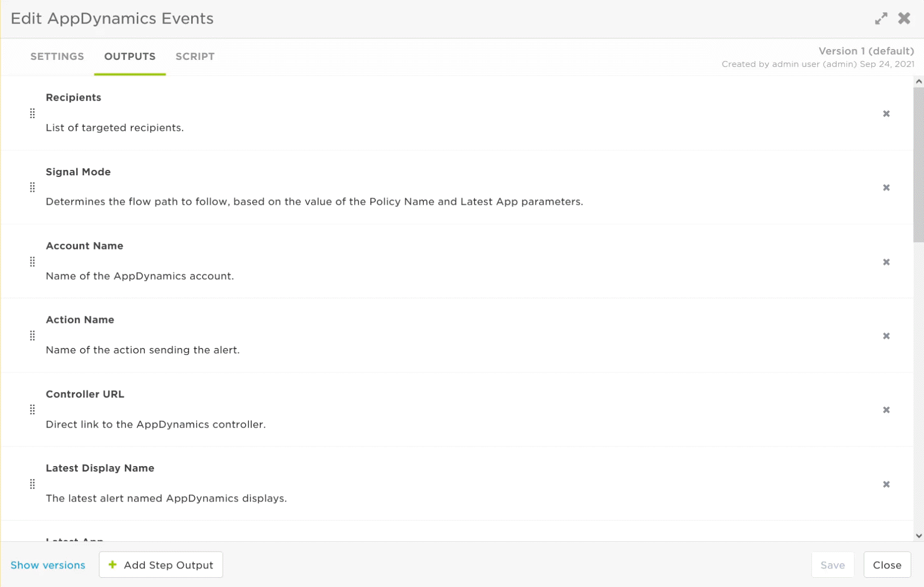Click 'List of targeted recipients.' description
Image resolution: width=924 pixels, height=587 pixels.
(x=115, y=128)
